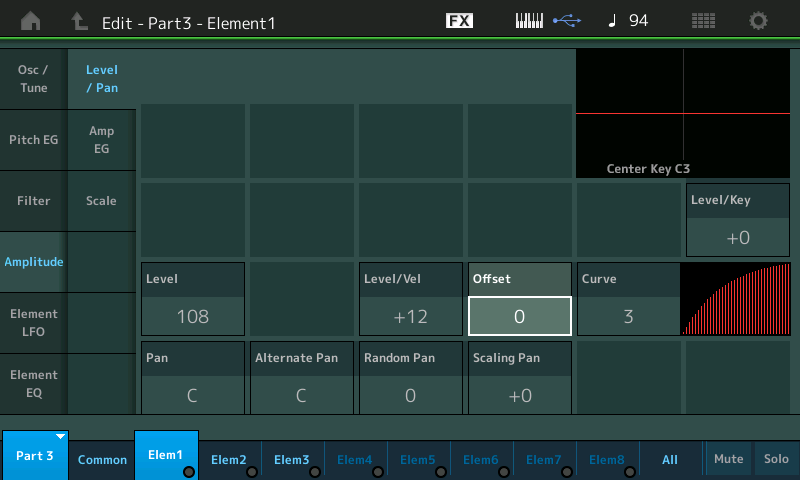
Task: Toggle the Mute button
Action: tap(728, 459)
